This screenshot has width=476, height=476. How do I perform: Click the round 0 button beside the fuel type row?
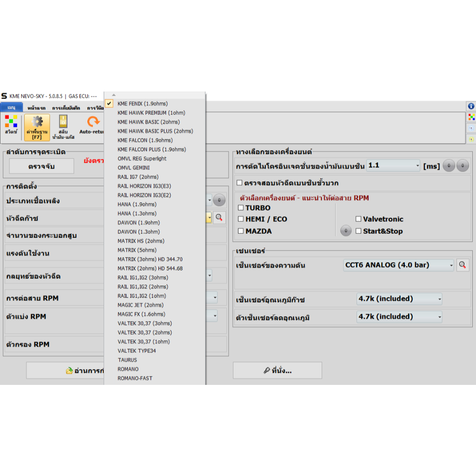[x=219, y=200]
